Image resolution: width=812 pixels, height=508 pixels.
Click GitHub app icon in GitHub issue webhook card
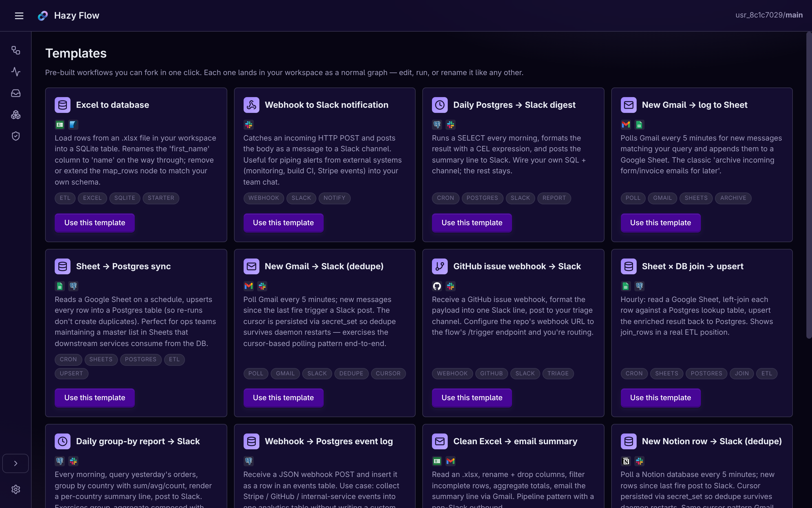coord(437,286)
